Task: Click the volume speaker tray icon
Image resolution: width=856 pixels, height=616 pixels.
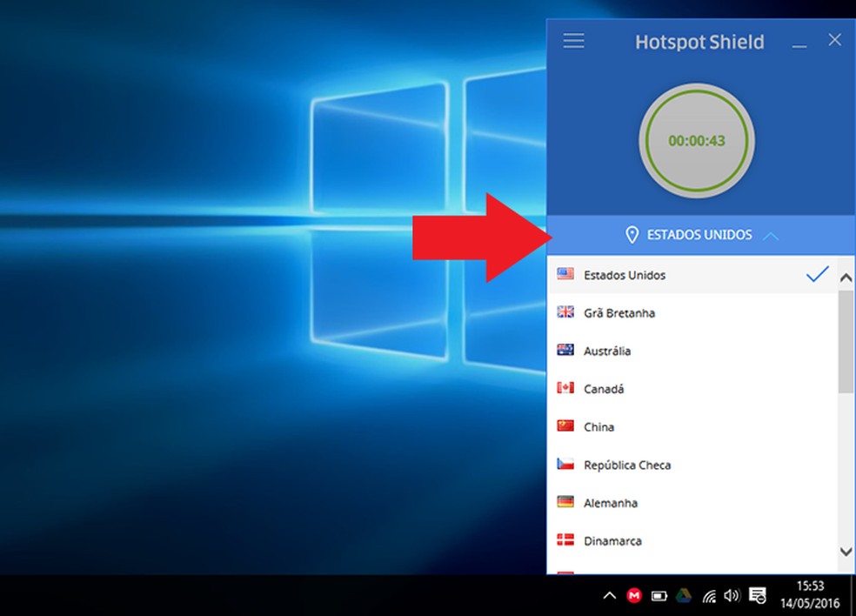Action: point(732,596)
